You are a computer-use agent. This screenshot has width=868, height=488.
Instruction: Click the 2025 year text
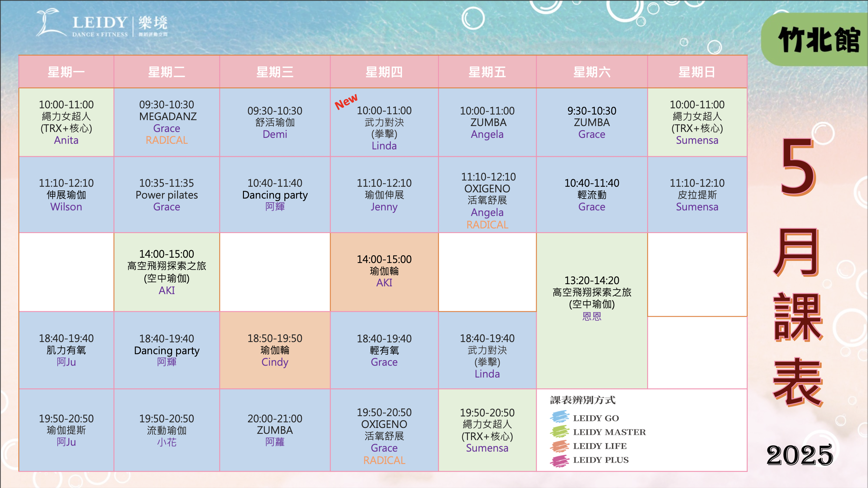[800, 455]
